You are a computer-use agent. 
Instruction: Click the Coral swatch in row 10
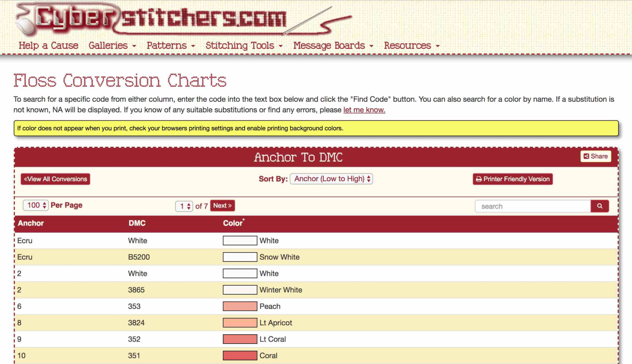(x=240, y=355)
